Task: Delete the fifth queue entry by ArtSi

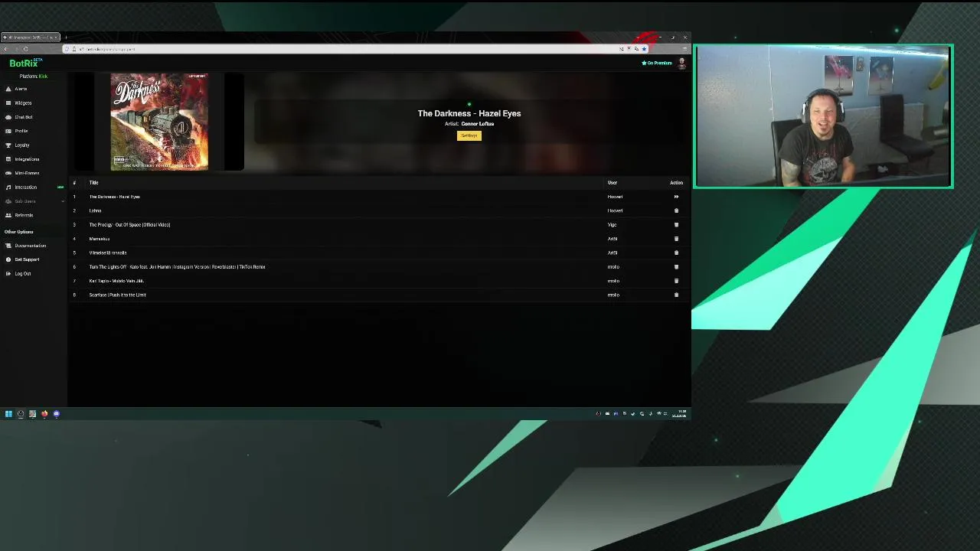Action: coord(676,253)
